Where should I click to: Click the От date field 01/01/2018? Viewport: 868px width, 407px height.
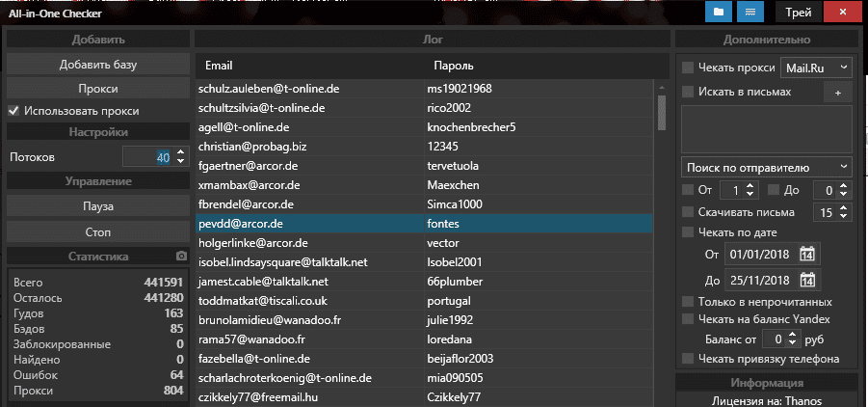(x=761, y=255)
